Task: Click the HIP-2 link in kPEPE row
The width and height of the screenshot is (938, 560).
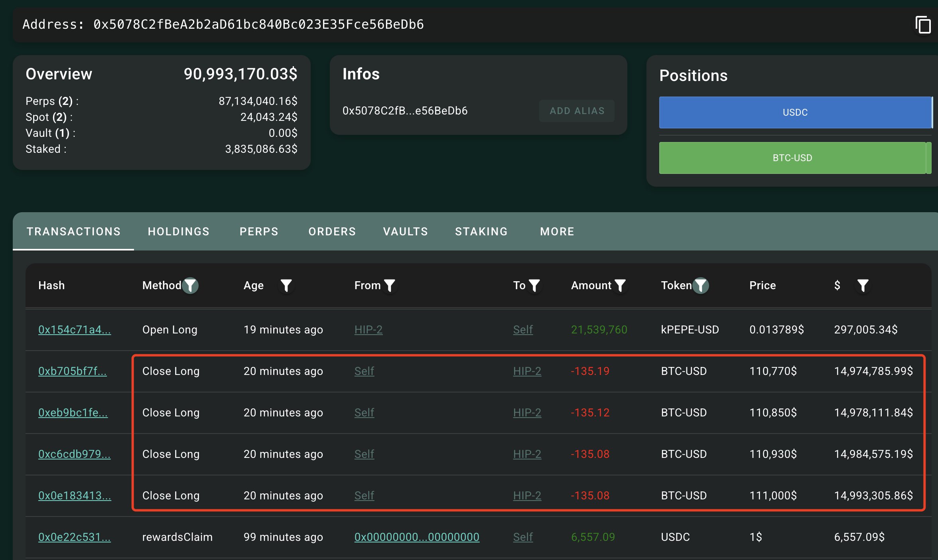Action: [x=368, y=330]
